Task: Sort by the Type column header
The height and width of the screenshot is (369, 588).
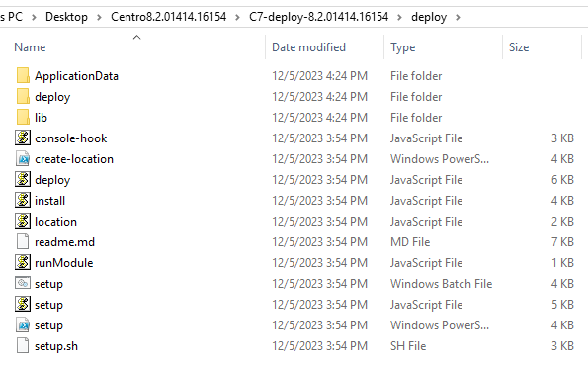Action: (403, 47)
